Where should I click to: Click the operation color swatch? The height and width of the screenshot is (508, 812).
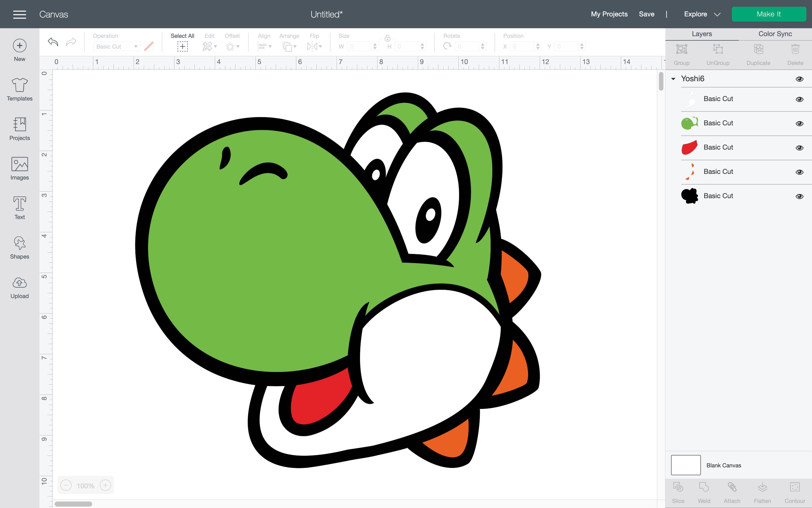click(x=149, y=46)
